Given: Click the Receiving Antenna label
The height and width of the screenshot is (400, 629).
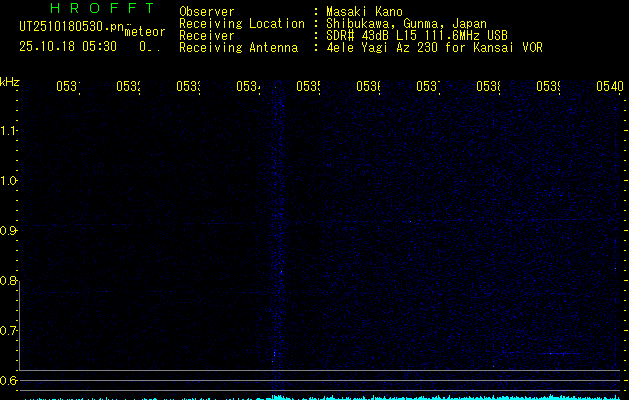Looking at the screenshot, I should (239, 48).
